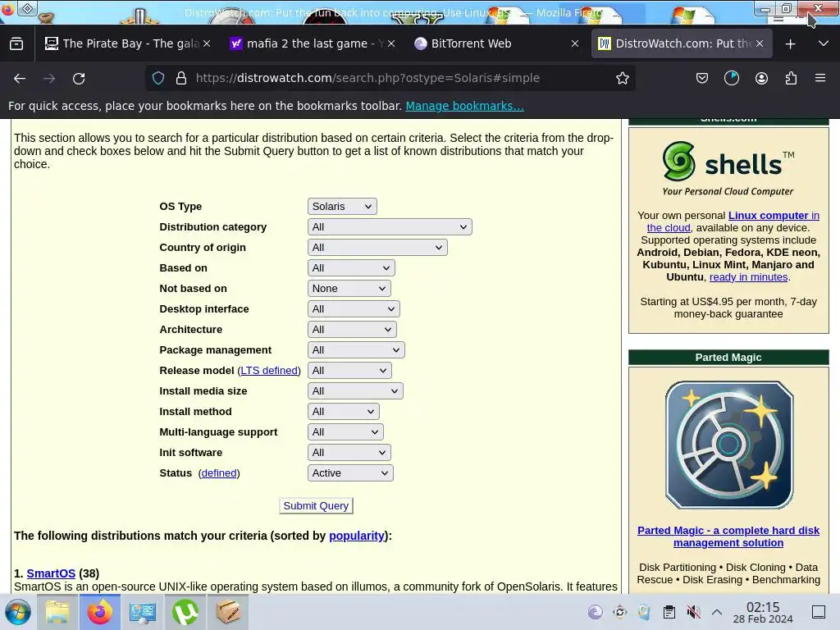Open Save to Pocket icon

coord(702,78)
